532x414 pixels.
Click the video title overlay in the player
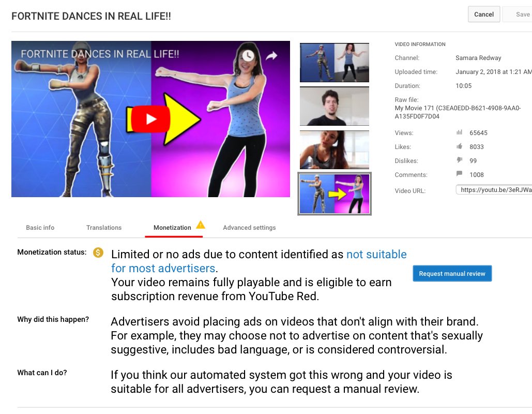click(100, 54)
